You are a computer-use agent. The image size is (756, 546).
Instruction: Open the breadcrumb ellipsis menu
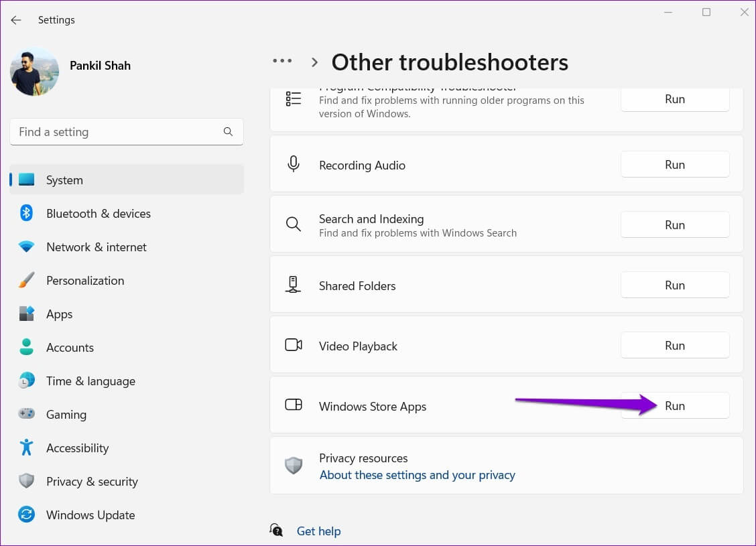(x=282, y=61)
